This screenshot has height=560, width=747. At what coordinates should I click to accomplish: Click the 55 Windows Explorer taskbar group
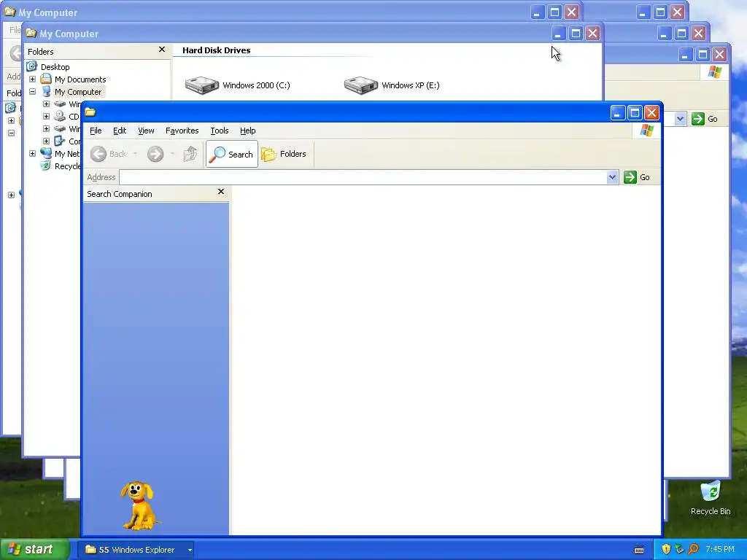point(136,550)
